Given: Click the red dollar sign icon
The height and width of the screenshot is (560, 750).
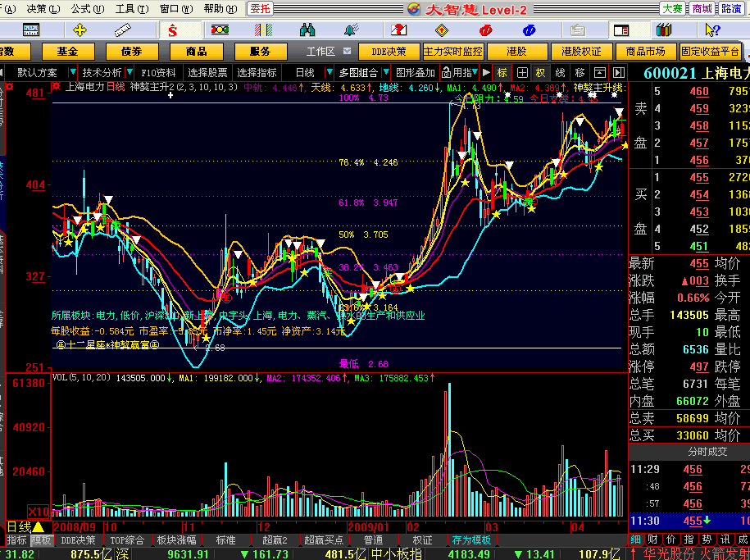Looking at the screenshot, I should (173, 30).
